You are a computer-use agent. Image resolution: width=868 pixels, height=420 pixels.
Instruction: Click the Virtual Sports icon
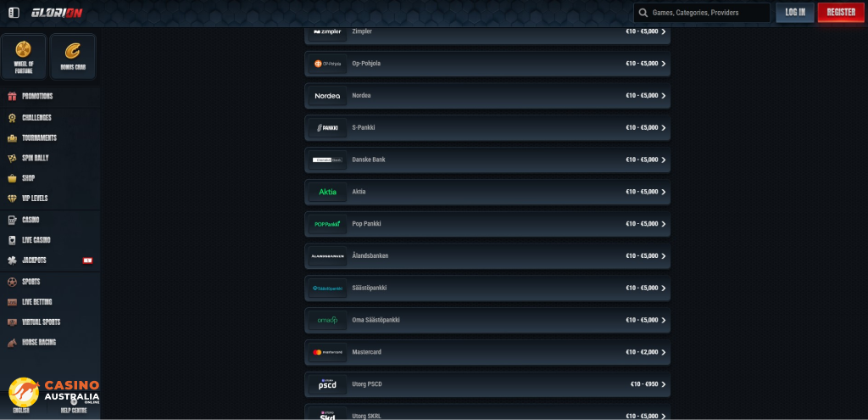[12, 322]
